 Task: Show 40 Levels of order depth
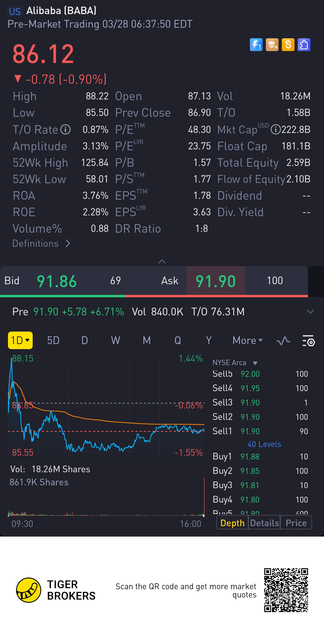pos(264,444)
